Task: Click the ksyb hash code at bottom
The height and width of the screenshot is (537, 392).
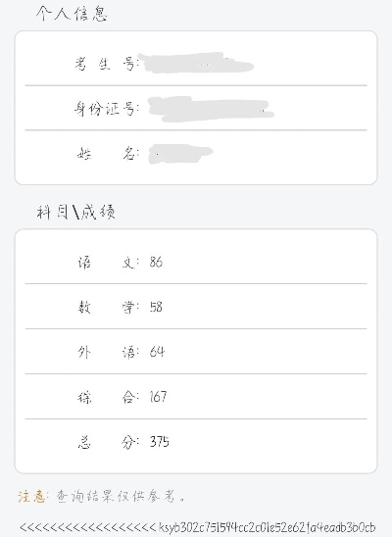Action: tap(267, 527)
